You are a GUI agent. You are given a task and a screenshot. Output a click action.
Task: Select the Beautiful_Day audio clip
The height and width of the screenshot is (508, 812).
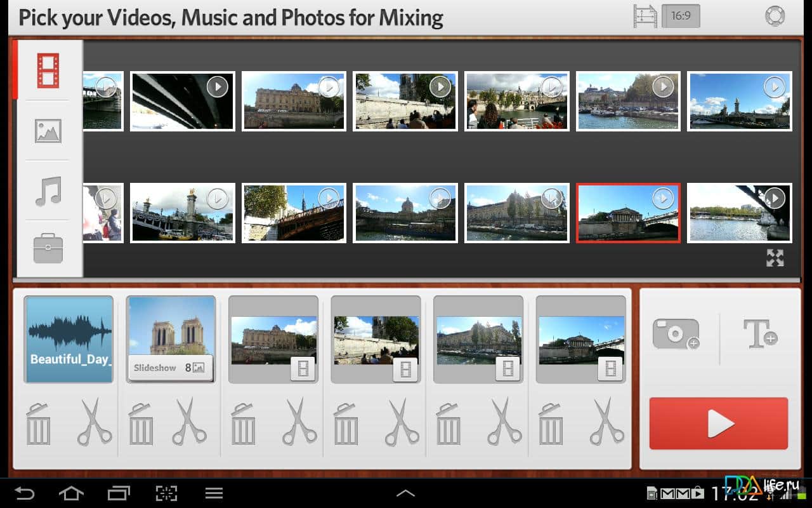[69, 339]
